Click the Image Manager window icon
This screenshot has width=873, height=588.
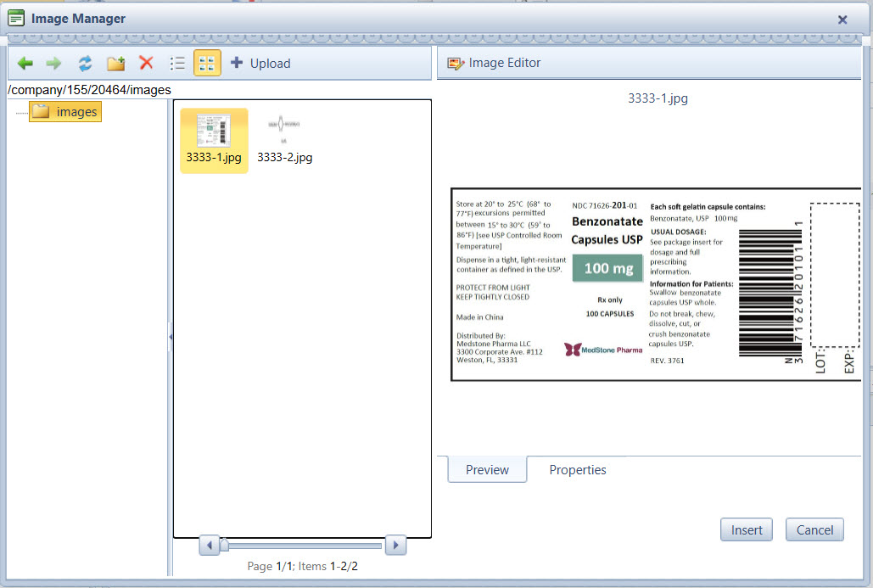[x=16, y=19]
